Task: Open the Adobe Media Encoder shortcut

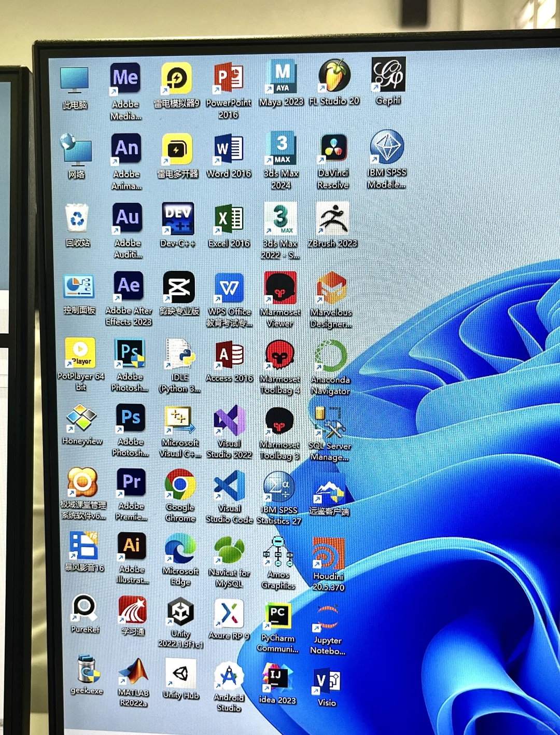Action: [125, 79]
